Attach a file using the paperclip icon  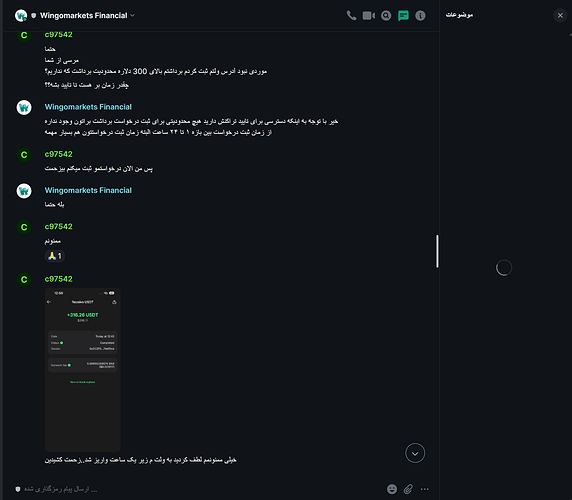pyautogui.click(x=408, y=489)
